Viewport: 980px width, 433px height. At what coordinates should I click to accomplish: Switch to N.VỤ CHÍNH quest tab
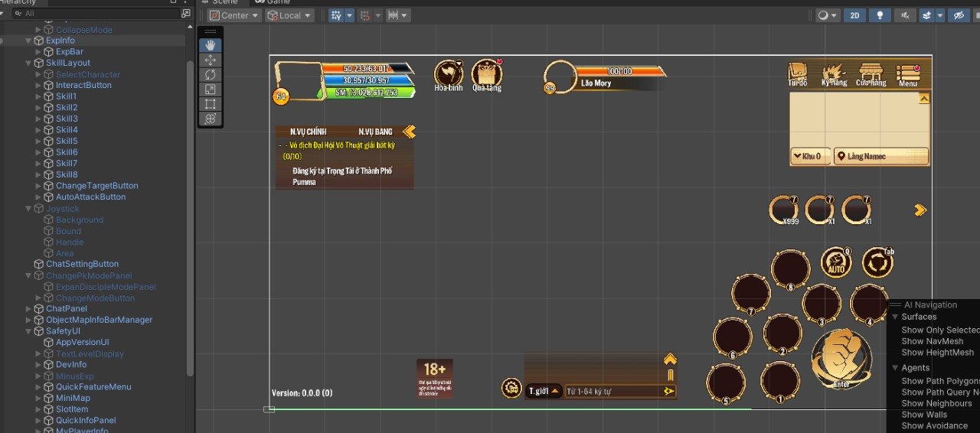(309, 132)
